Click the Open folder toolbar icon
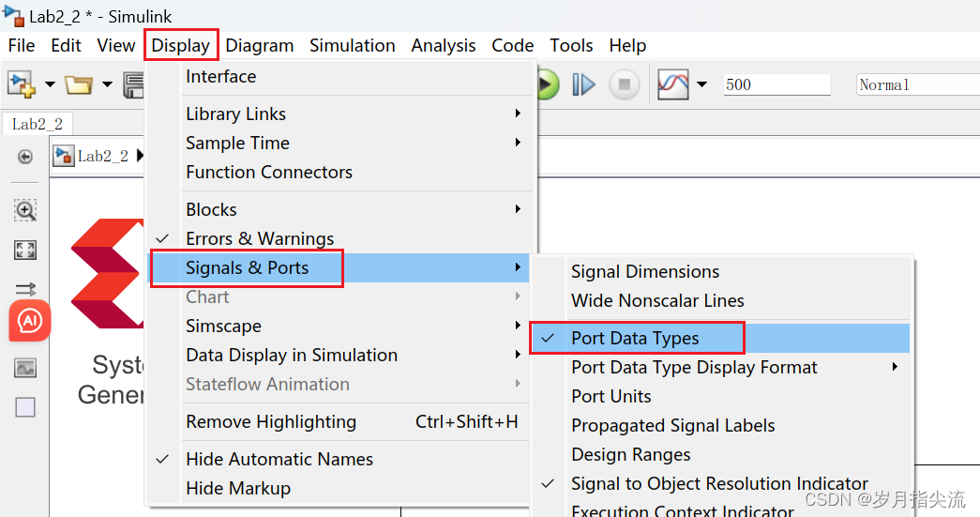 (x=79, y=84)
